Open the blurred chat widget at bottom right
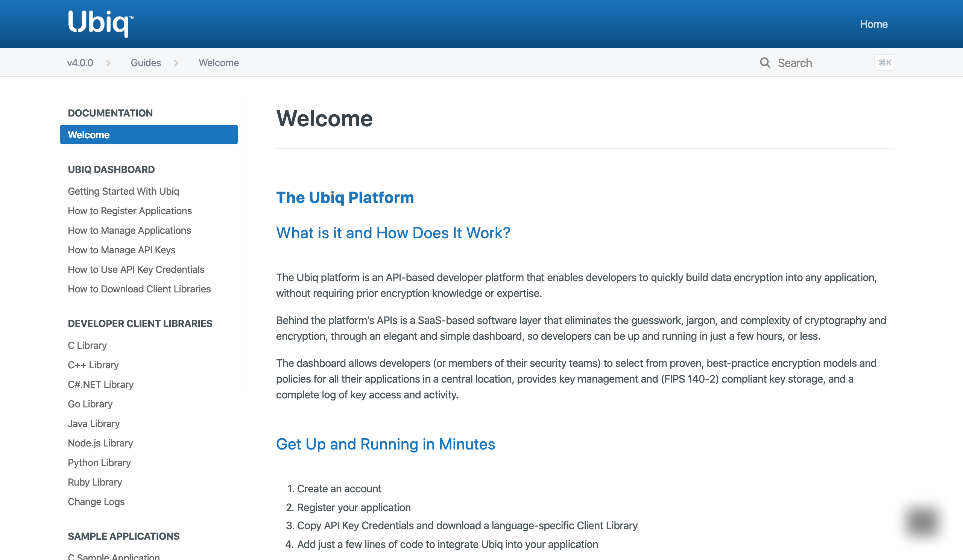This screenshot has height=560, width=963. click(922, 522)
